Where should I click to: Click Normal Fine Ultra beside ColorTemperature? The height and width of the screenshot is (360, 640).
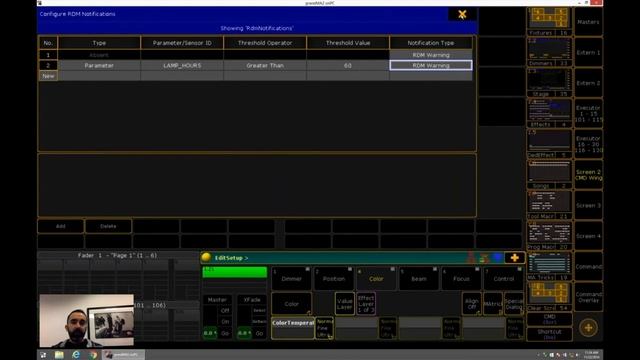coord(324,328)
